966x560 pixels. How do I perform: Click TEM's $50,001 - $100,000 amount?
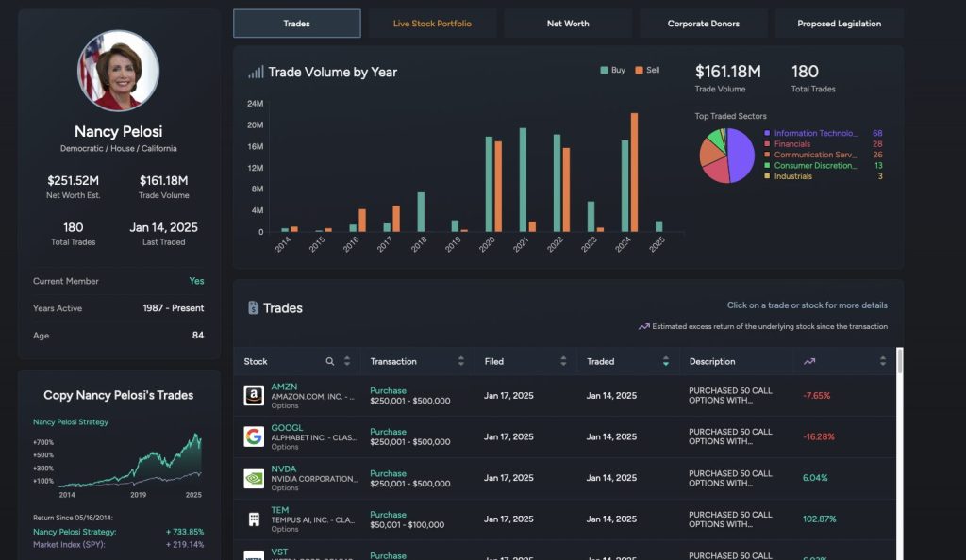407,525
